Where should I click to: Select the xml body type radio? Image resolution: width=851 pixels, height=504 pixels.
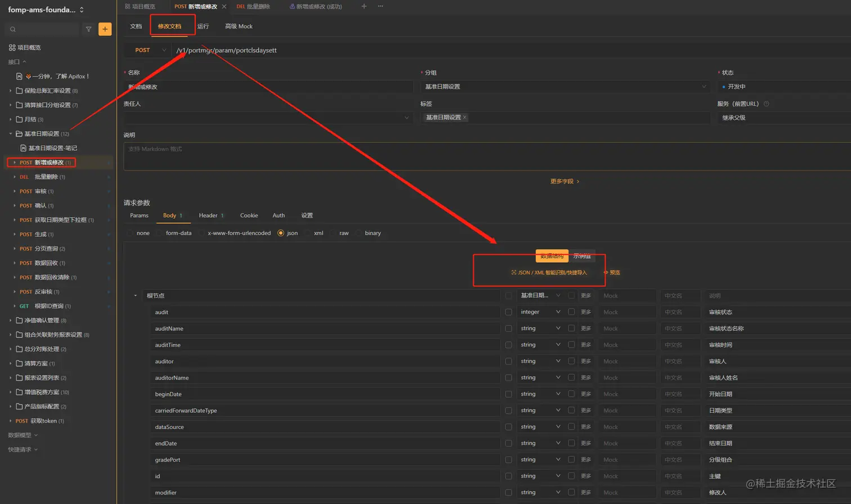[307, 233]
